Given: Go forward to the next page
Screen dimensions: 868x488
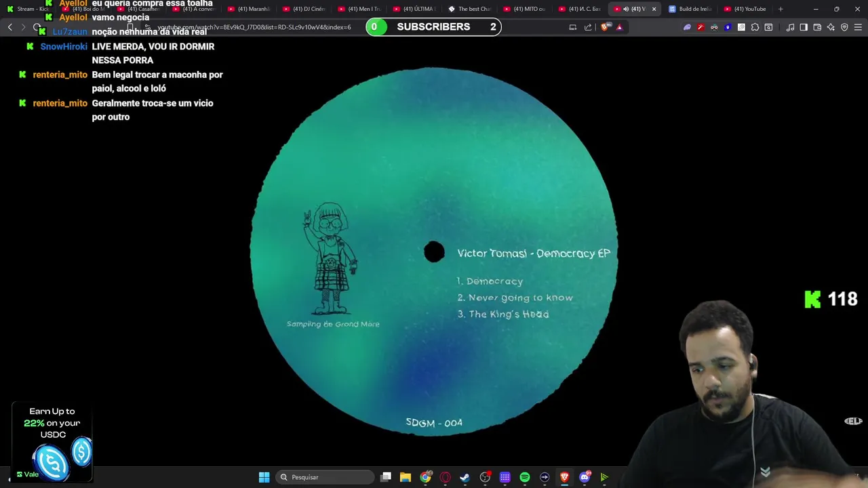Looking at the screenshot, I should (x=23, y=27).
